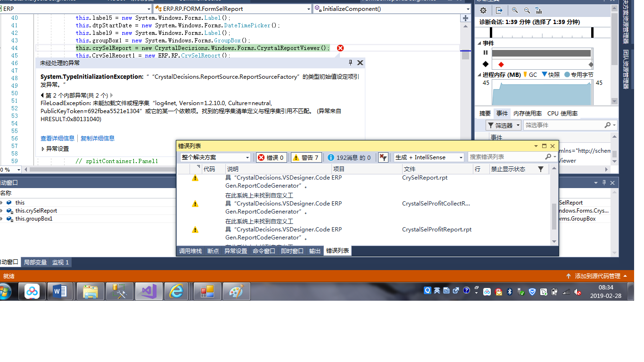The image size is (644, 362).
Task: Select the warning icon for CrySelReport.rpt
Action: point(195,178)
